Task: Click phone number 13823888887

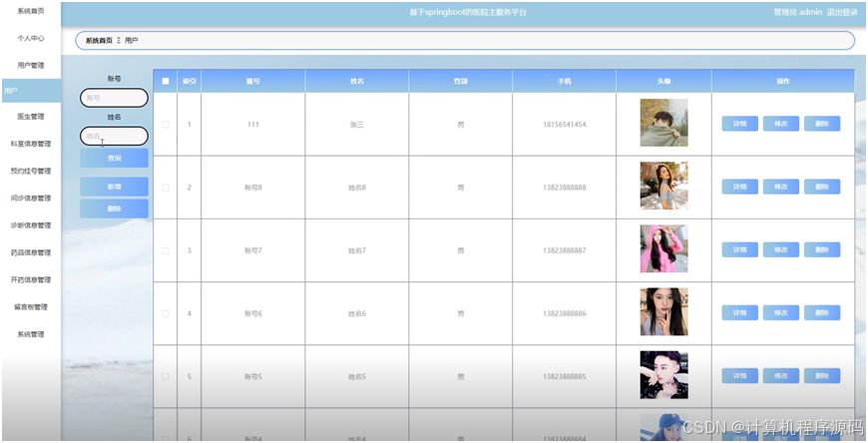Action: [564, 250]
